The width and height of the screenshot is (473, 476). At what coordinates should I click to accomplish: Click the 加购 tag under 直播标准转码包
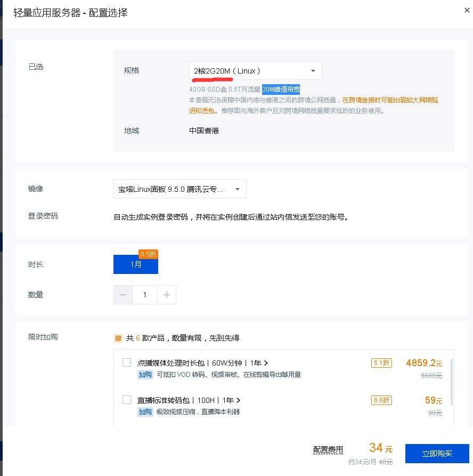(x=145, y=412)
